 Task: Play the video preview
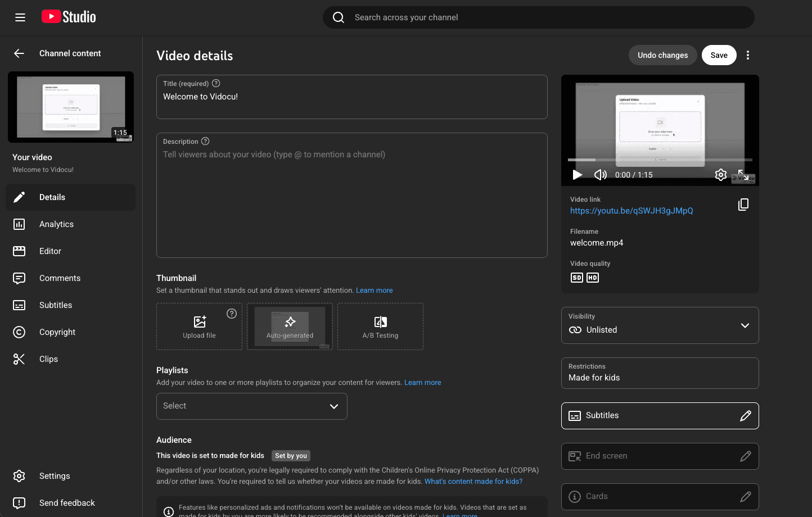coord(578,175)
